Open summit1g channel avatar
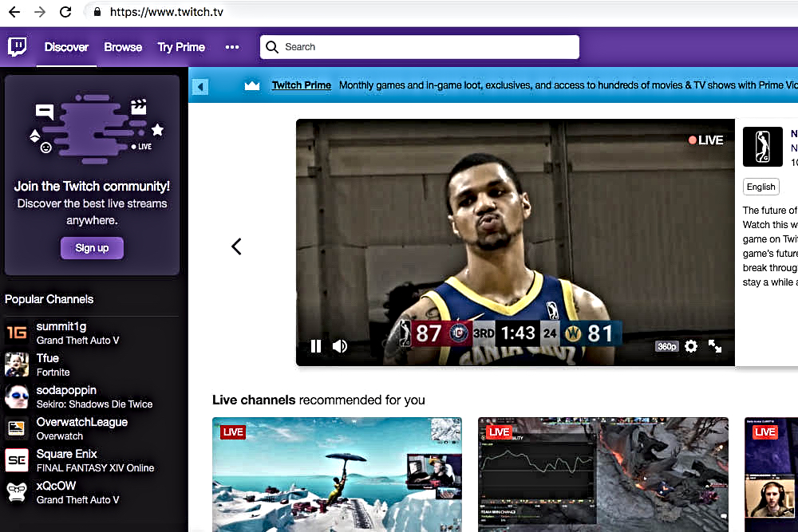The image size is (798, 532). [17, 333]
